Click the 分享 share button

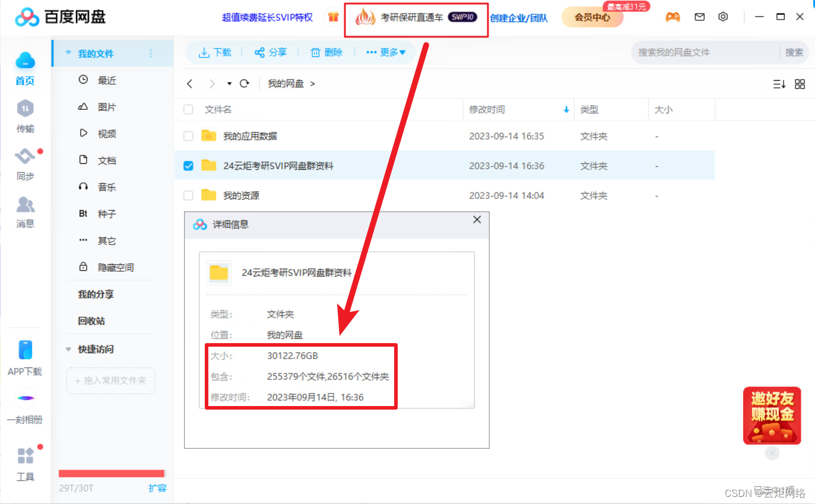click(271, 52)
